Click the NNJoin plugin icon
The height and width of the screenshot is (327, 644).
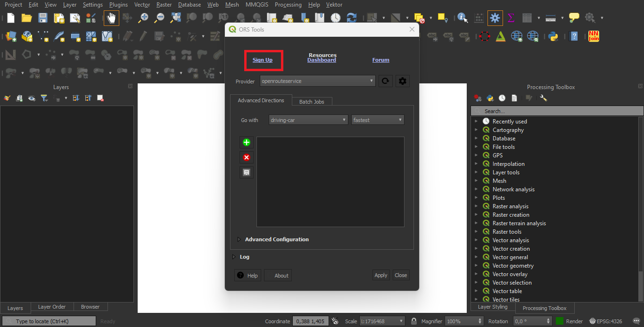(594, 36)
